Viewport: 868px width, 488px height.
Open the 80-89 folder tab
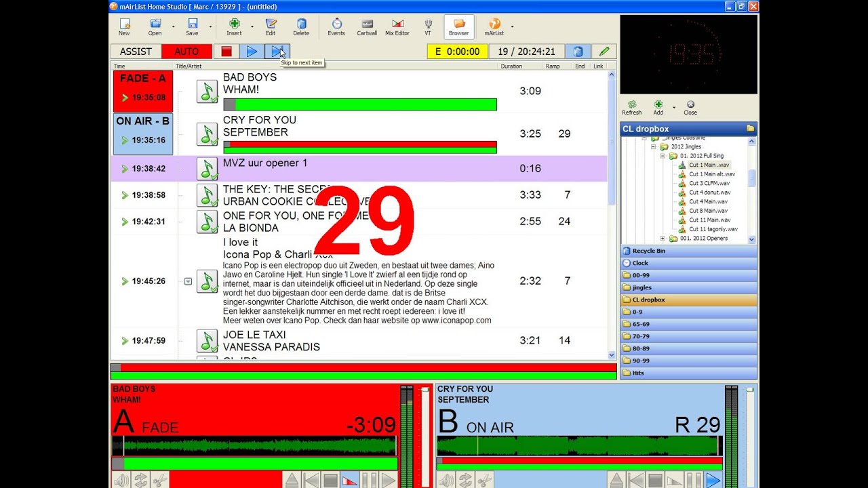(x=688, y=348)
